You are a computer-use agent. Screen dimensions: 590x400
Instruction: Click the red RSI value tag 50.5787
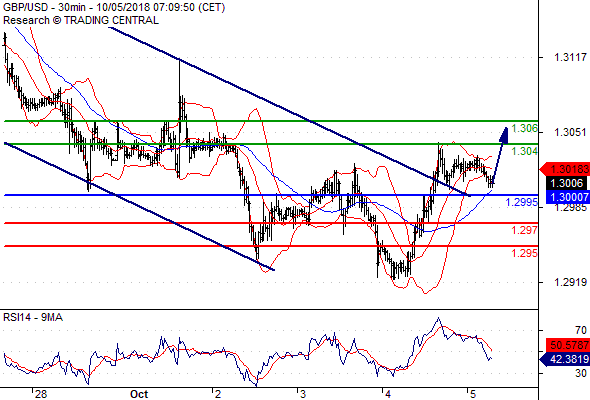(x=567, y=345)
